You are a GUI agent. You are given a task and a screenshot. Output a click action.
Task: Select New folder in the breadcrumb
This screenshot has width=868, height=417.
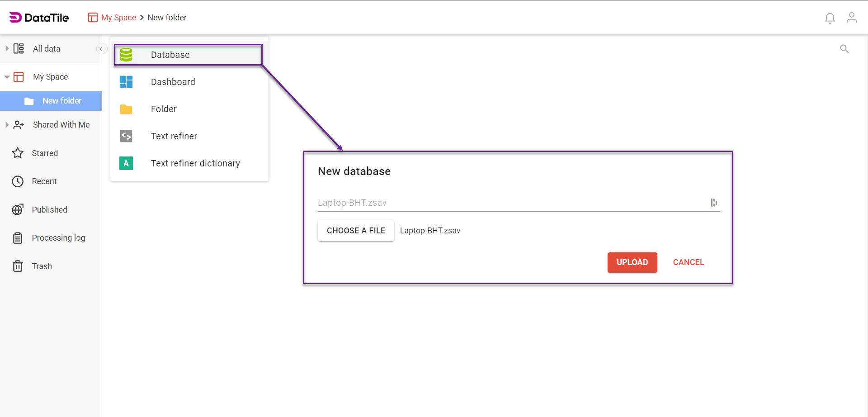point(167,17)
